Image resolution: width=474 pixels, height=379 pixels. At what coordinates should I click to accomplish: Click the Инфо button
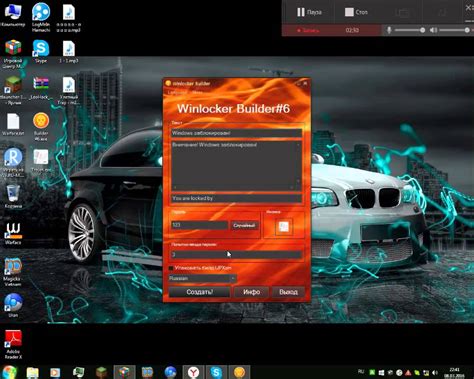(x=251, y=292)
